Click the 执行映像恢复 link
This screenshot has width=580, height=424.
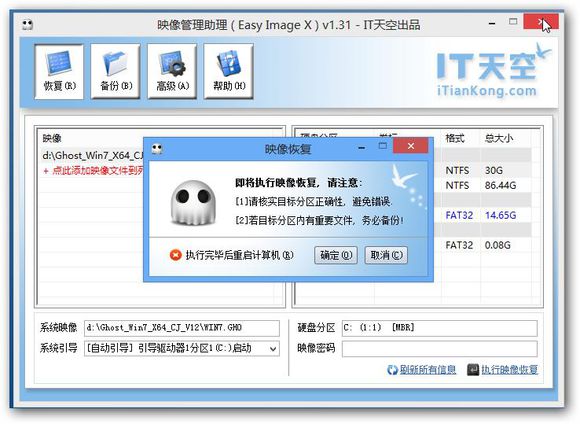(509, 369)
